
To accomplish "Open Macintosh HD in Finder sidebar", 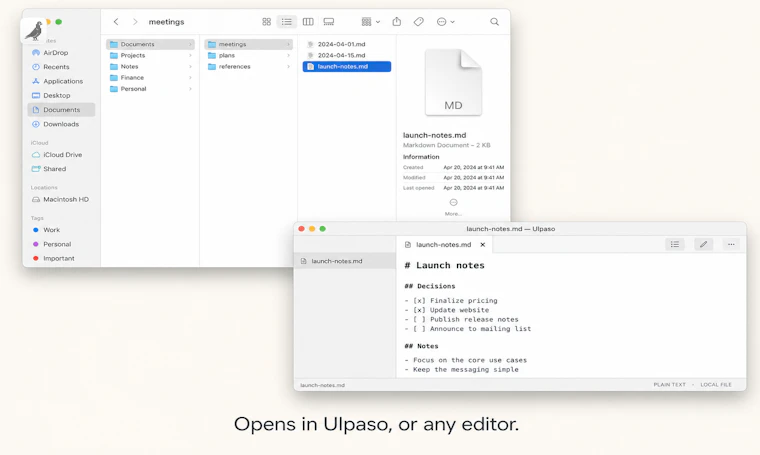I will [61, 200].
